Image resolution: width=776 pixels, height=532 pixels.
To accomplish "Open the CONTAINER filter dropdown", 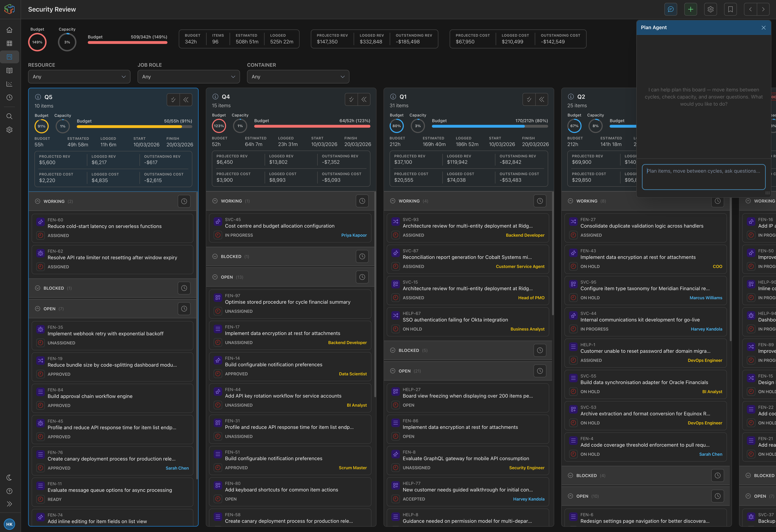I will coord(298,76).
